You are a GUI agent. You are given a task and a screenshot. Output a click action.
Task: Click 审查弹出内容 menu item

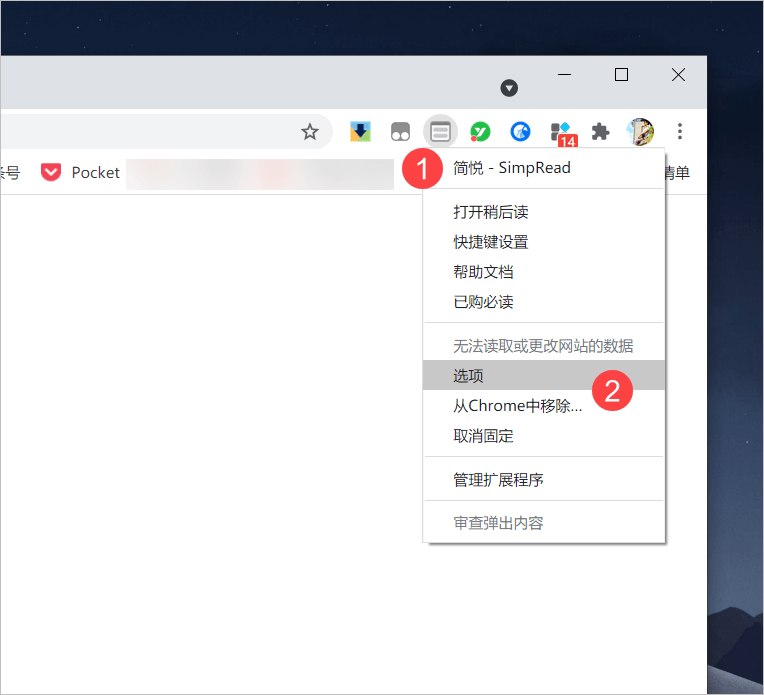(x=544, y=523)
